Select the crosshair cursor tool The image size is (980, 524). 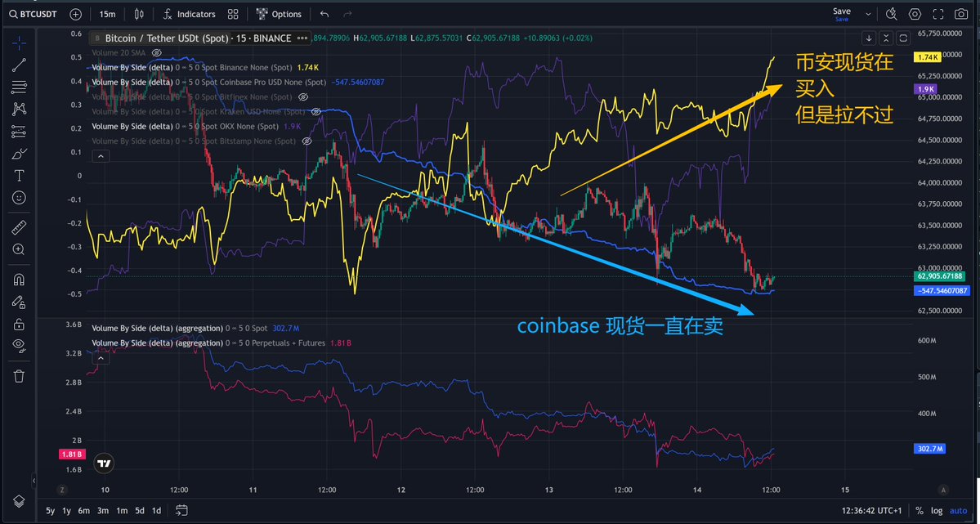coord(19,43)
